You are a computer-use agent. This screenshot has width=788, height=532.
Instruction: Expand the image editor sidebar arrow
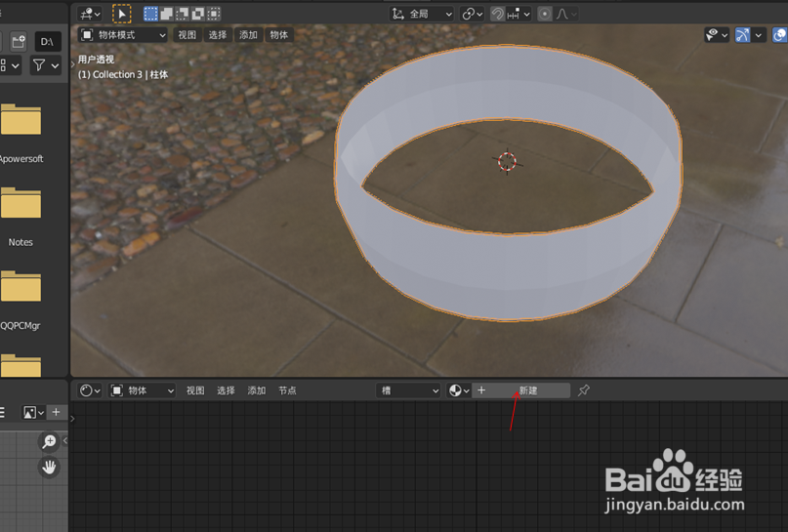click(x=64, y=440)
